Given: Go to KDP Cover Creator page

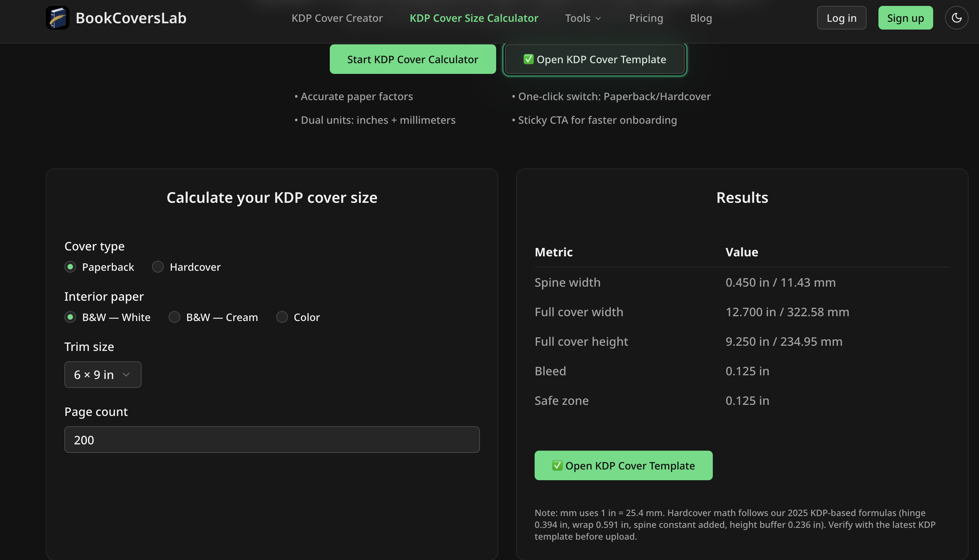Looking at the screenshot, I should [337, 18].
